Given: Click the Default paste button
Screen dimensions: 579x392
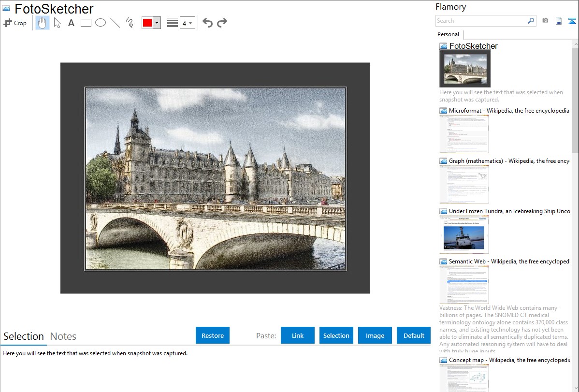Looking at the screenshot, I should click(x=414, y=335).
